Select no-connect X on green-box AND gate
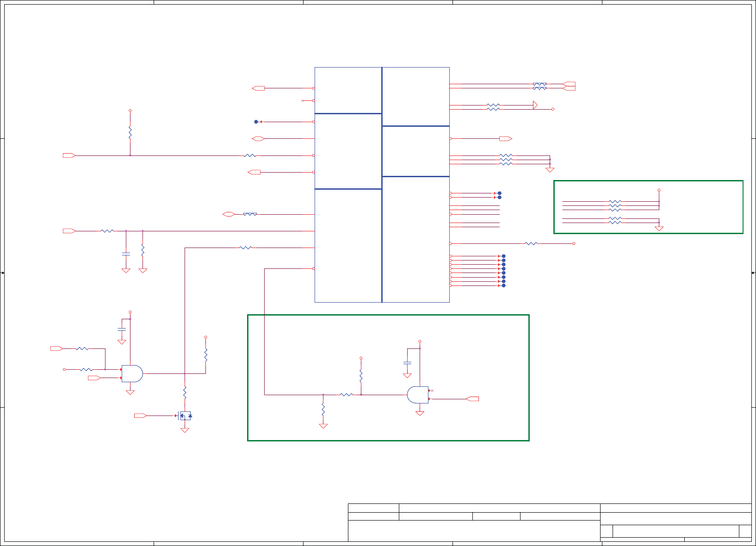756x546 pixels. click(433, 391)
